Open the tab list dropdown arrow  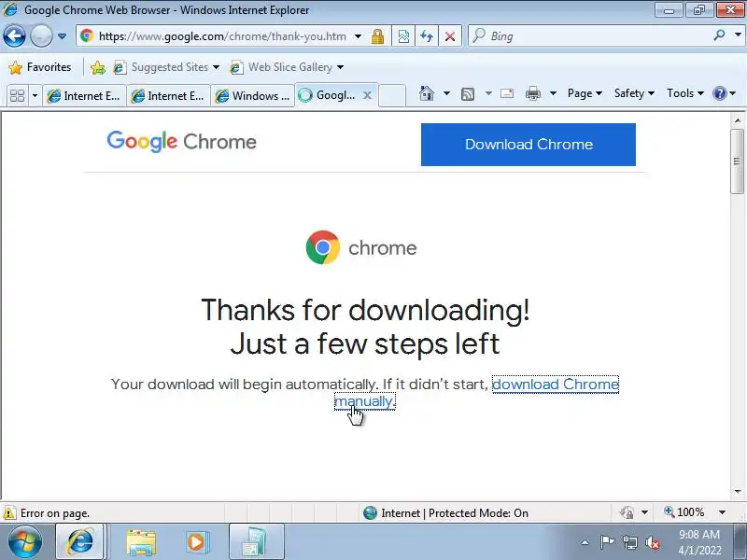click(x=35, y=96)
